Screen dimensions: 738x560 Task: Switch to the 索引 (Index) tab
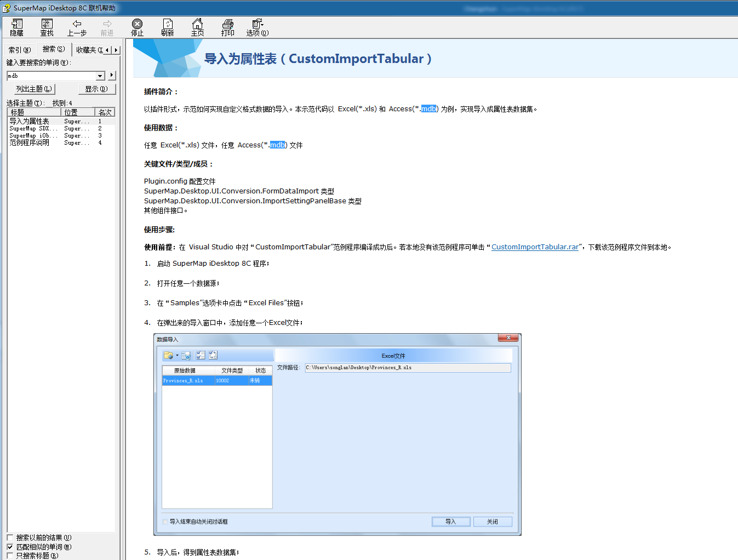[19, 50]
